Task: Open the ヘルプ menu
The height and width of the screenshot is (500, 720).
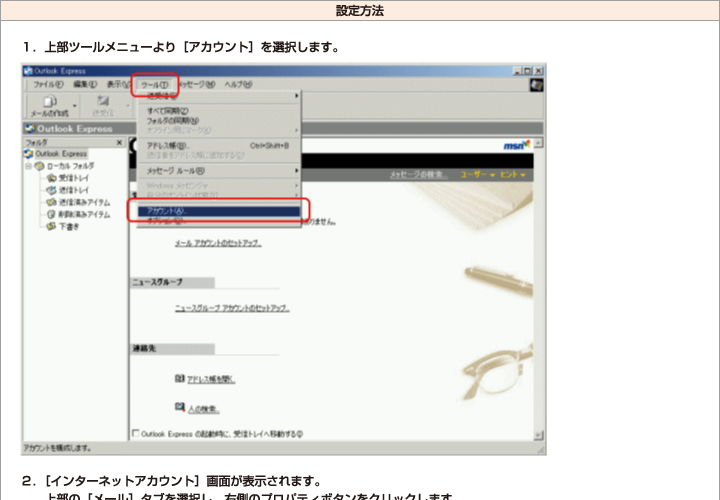Action: click(x=238, y=84)
